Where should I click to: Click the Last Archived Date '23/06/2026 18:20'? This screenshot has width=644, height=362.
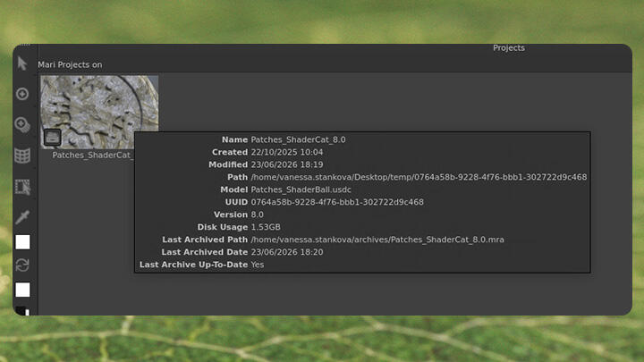(287, 252)
